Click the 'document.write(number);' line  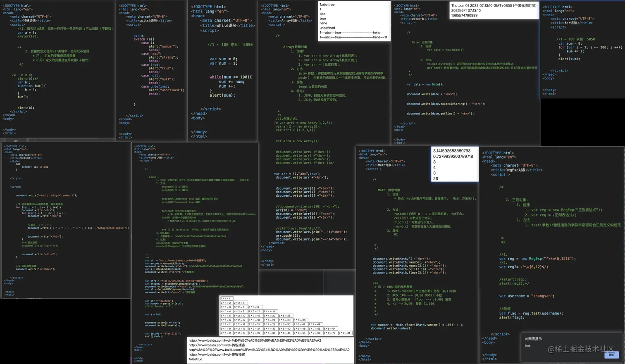point(391,328)
